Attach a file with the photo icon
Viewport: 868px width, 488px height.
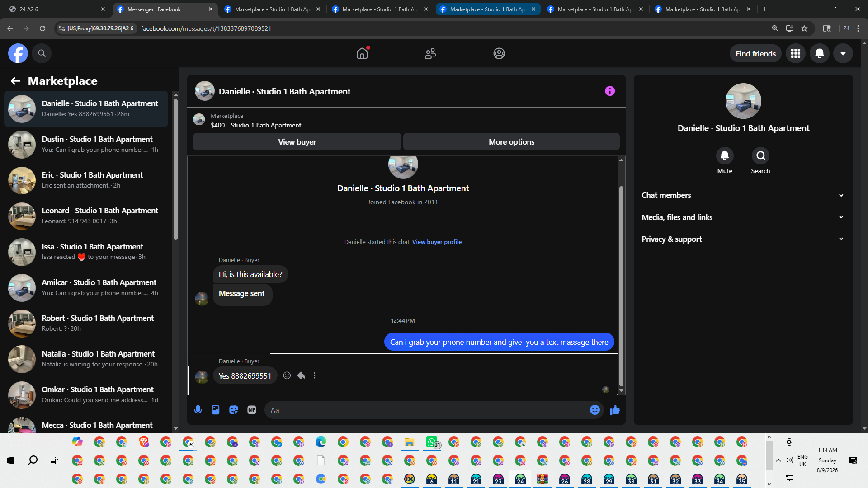pyautogui.click(x=216, y=410)
